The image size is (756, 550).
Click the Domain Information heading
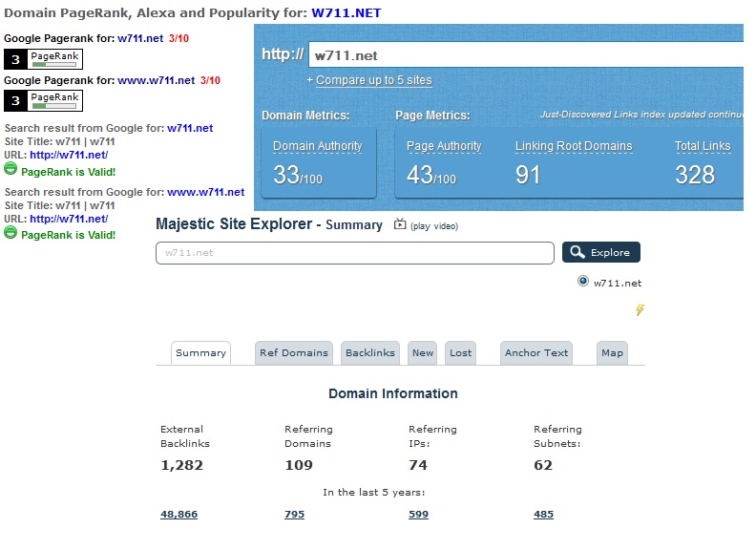tap(393, 393)
